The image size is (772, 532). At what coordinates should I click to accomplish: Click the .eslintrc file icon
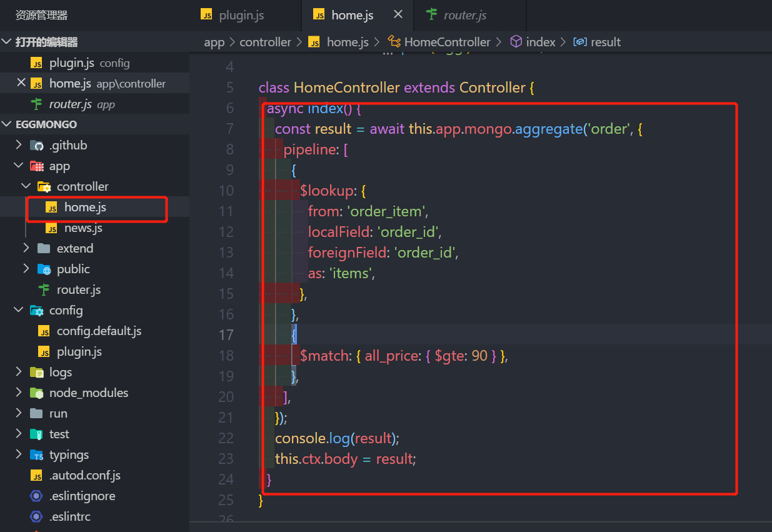click(37, 516)
